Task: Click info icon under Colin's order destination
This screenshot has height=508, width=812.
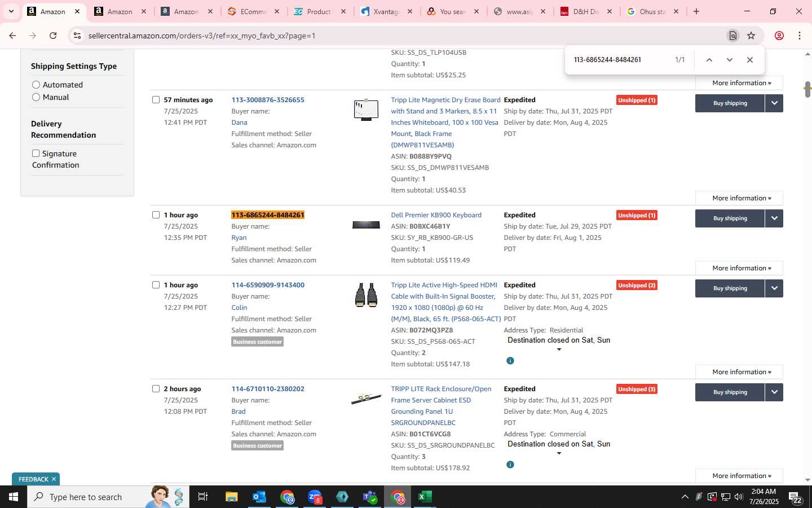Action: click(x=510, y=361)
